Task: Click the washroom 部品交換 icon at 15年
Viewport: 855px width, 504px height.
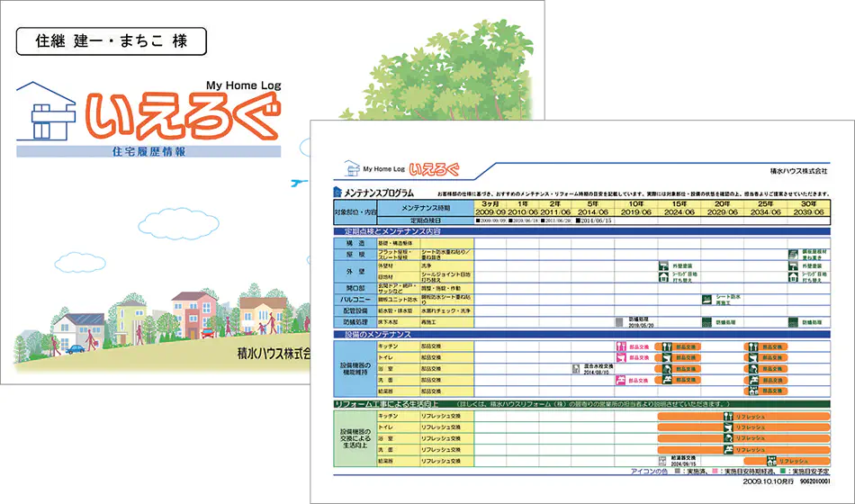Action: (x=666, y=380)
